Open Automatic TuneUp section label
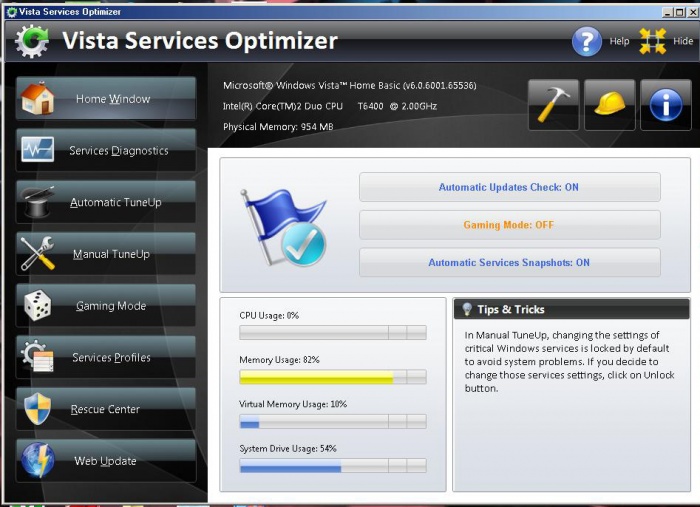This screenshot has width=700, height=507. [x=116, y=202]
